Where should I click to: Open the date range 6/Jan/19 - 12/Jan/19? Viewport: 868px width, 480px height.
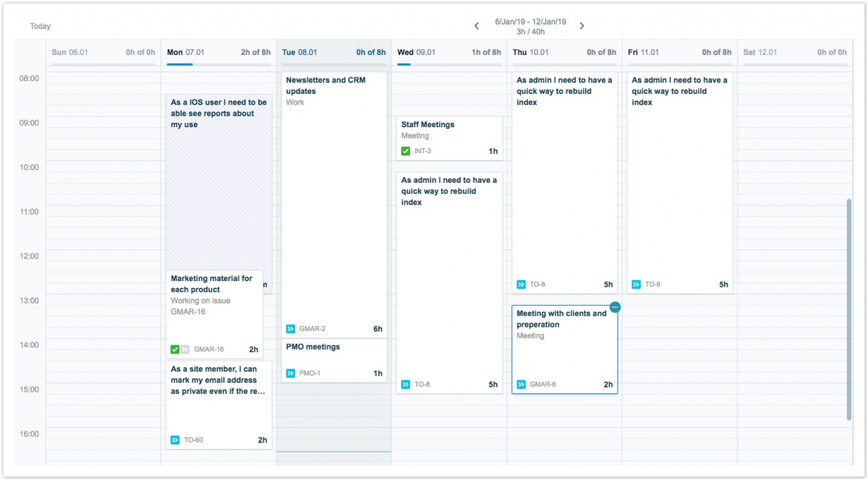pyautogui.click(x=529, y=22)
